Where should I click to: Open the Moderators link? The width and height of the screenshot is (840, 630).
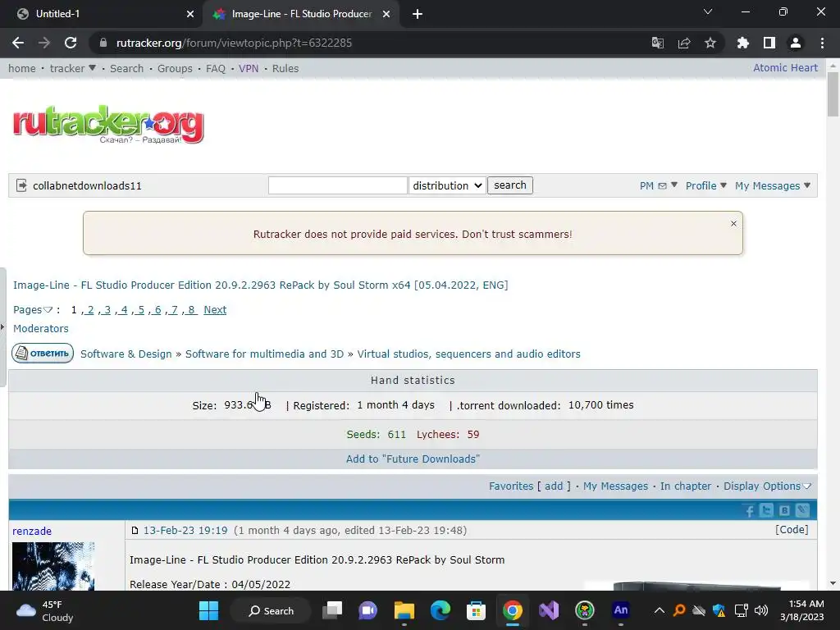(x=41, y=328)
